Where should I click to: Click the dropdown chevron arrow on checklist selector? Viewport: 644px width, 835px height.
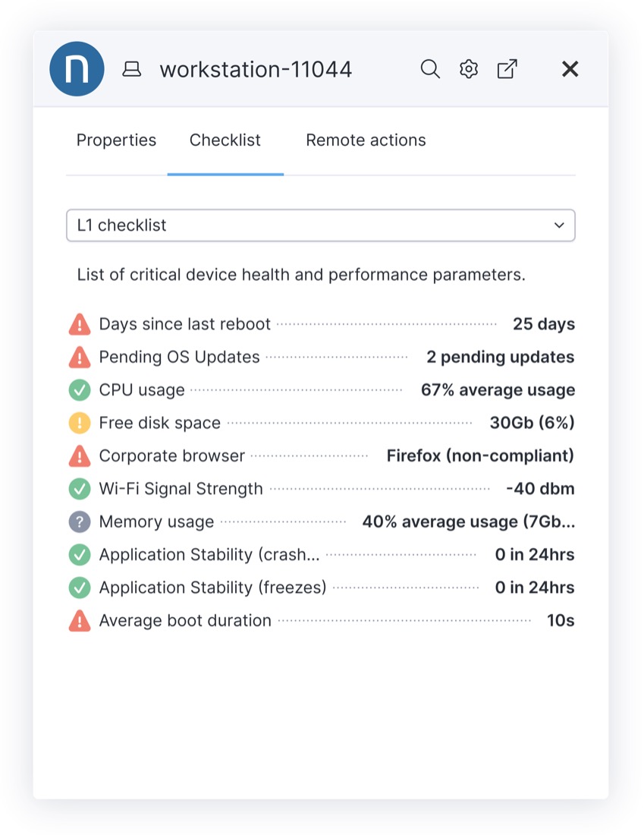pos(559,225)
